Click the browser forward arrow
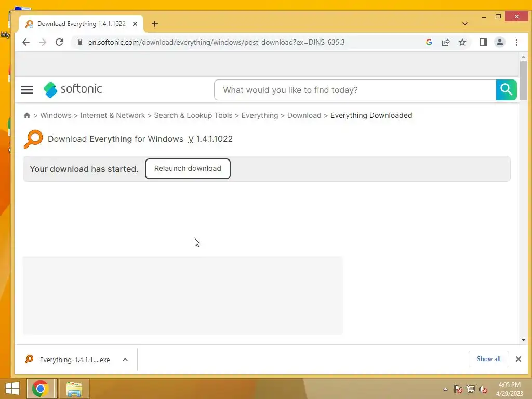 [43, 42]
